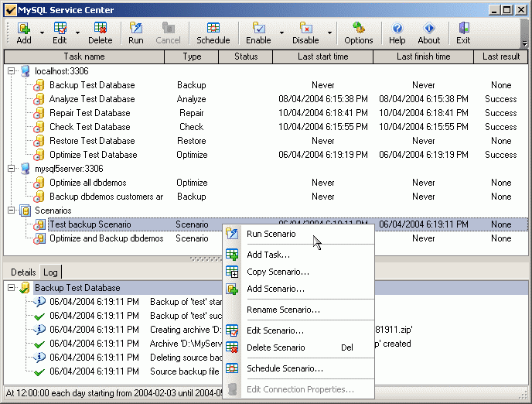The image size is (532, 404).
Task: Click the Run Scenario menu icon
Action: click(x=232, y=234)
